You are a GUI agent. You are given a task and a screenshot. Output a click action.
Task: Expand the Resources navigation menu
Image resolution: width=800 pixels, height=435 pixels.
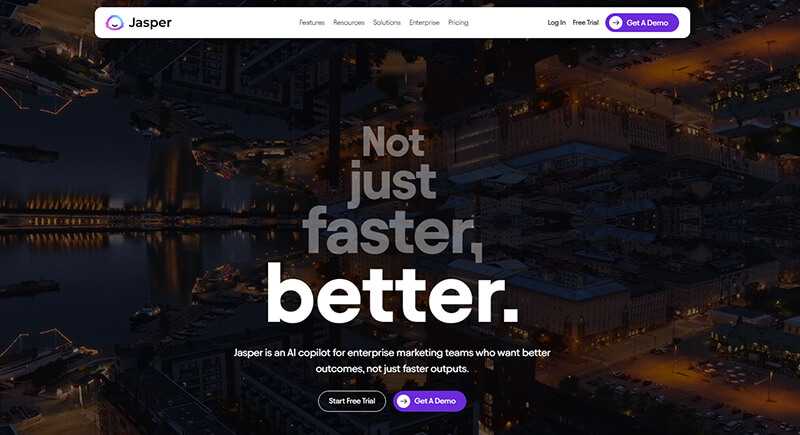349,22
